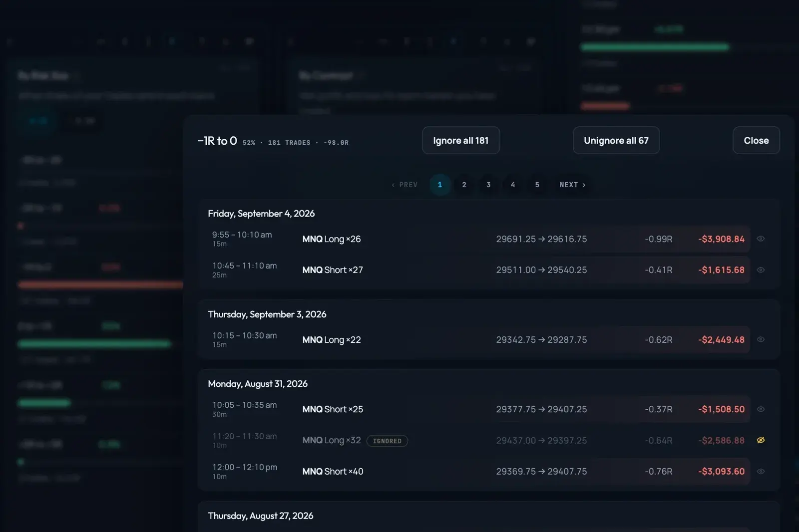
Task: Click Friday, September 4, 2026 heading
Action: [x=261, y=214]
